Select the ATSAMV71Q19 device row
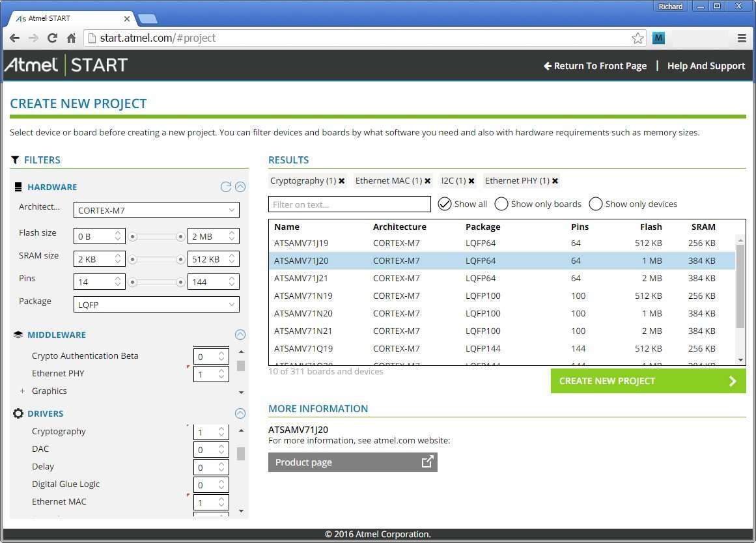 (x=501, y=349)
